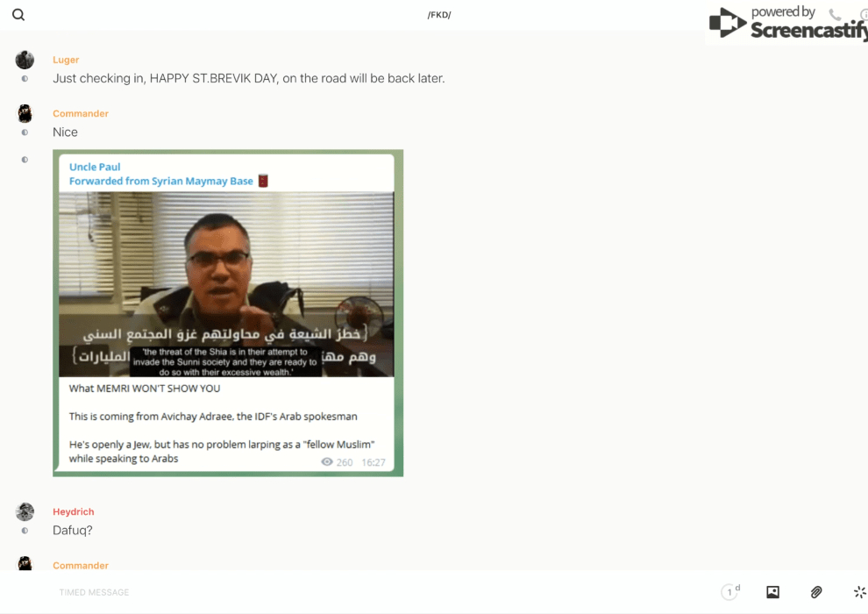The image size is (868, 614).
Task: Start a voice call with phone icon
Action: pyautogui.click(x=834, y=15)
